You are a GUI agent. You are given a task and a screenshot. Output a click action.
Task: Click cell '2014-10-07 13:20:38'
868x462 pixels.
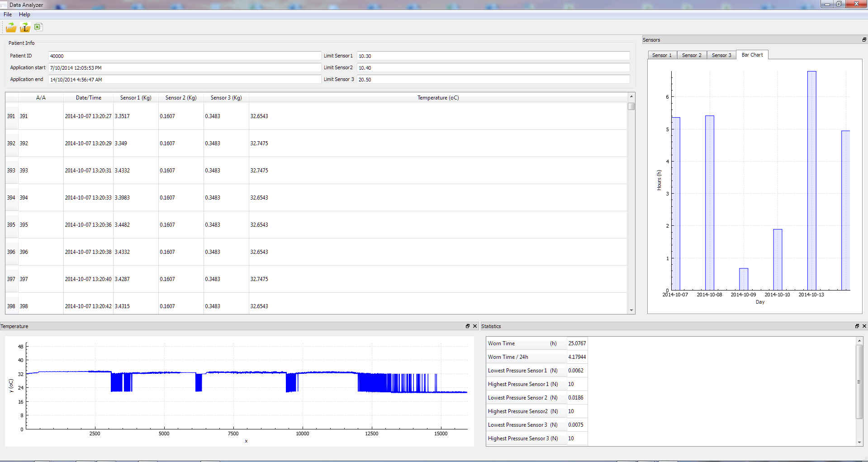tap(88, 252)
